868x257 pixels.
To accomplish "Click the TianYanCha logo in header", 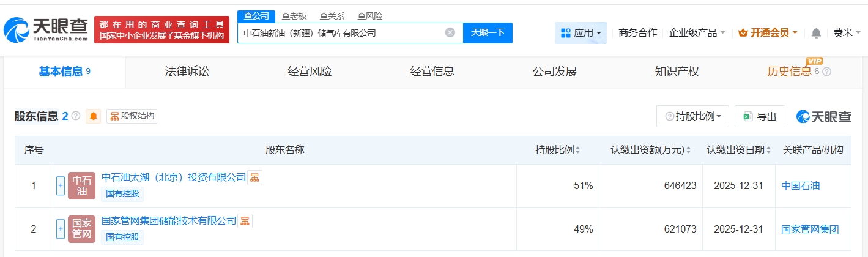I will pyautogui.click(x=46, y=30).
